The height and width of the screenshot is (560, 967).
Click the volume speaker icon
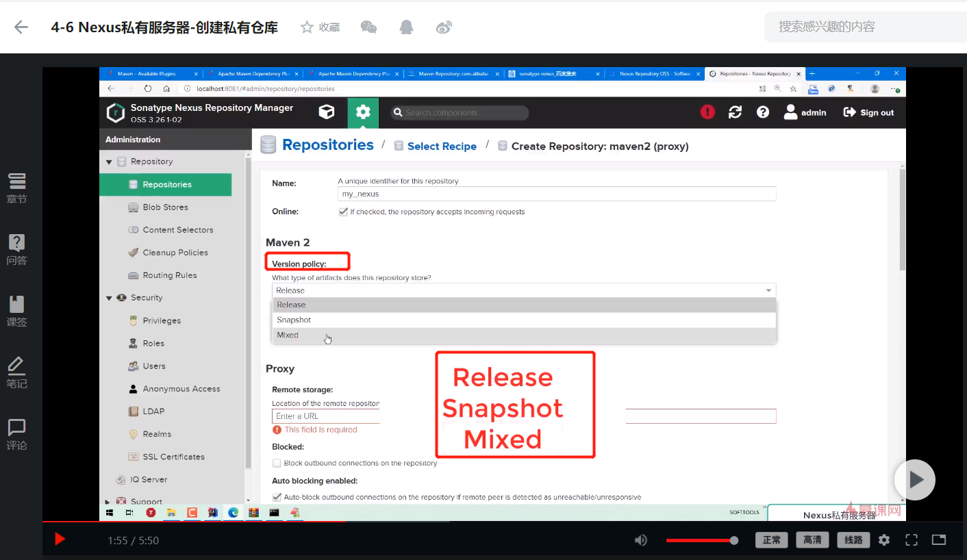641,540
